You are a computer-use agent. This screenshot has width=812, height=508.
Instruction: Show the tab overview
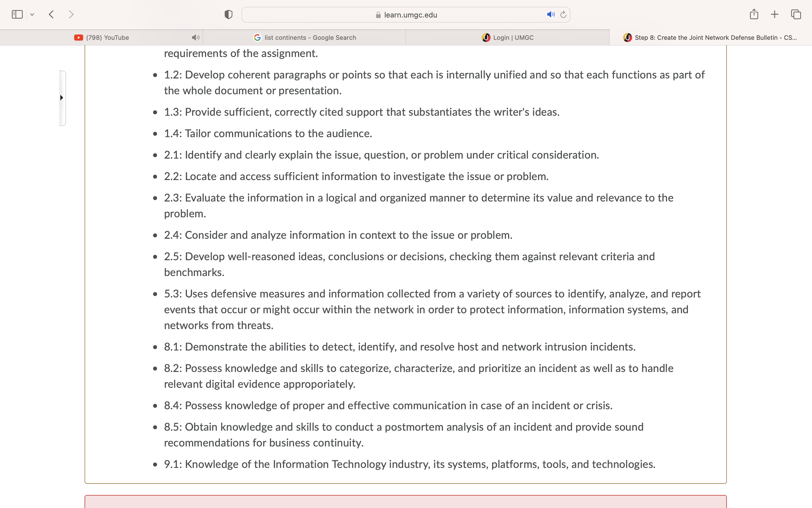pos(796,14)
